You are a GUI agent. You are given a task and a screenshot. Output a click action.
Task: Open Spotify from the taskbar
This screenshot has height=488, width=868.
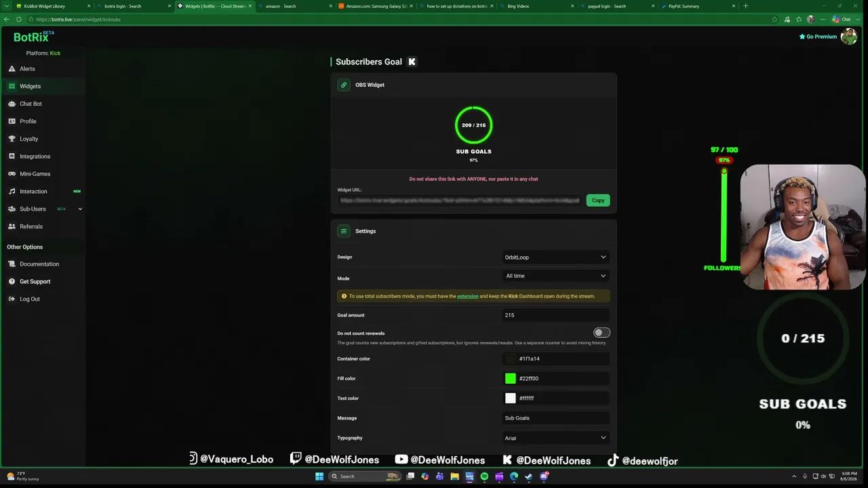[484, 476]
